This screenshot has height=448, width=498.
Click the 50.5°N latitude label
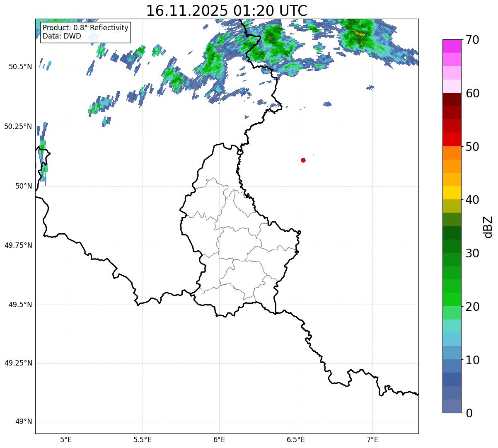[x=20, y=67]
